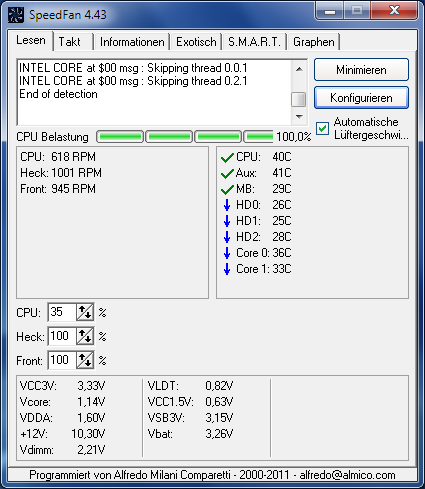Click the green checkmark next to CPU temperature
Viewport: 425px width, 489px height.
(x=227, y=157)
